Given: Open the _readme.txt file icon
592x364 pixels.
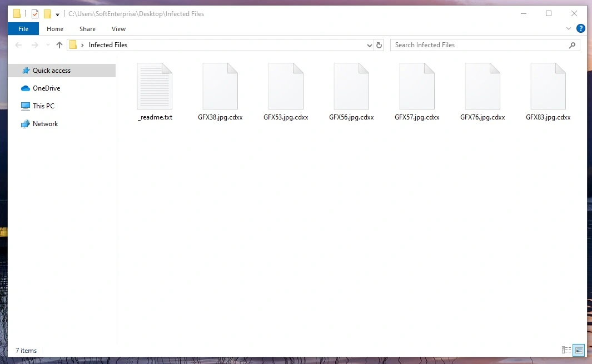Looking at the screenshot, I should click(155, 86).
